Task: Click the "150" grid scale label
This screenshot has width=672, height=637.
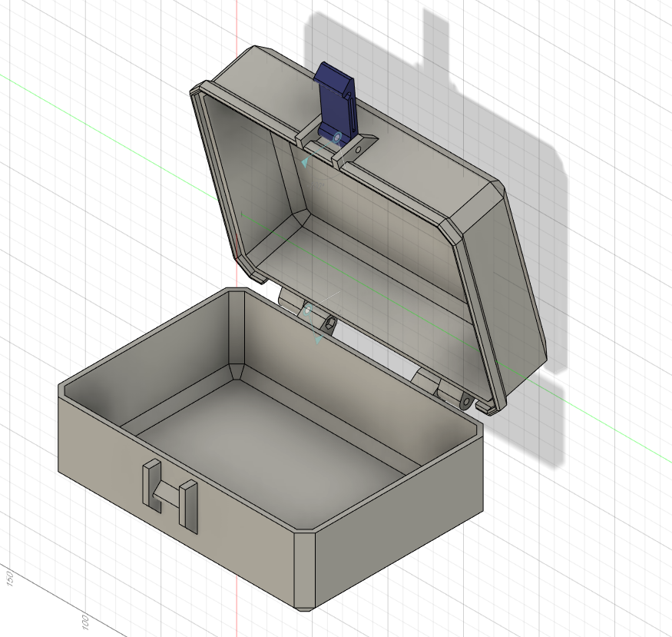Action: point(10,578)
